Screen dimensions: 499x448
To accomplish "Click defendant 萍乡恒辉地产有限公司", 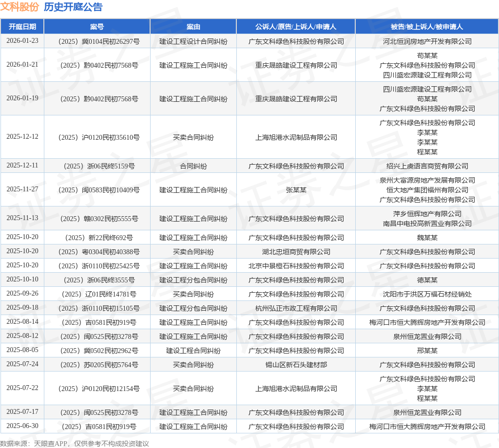I will pyautogui.click(x=427, y=214).
